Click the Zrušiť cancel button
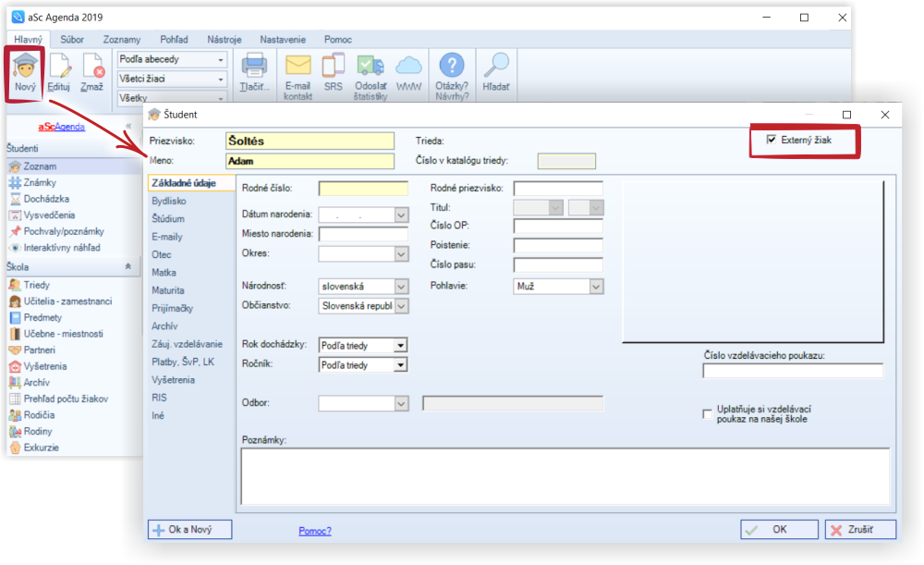Screen dimensions: 924x565 (x=860, y=530)
